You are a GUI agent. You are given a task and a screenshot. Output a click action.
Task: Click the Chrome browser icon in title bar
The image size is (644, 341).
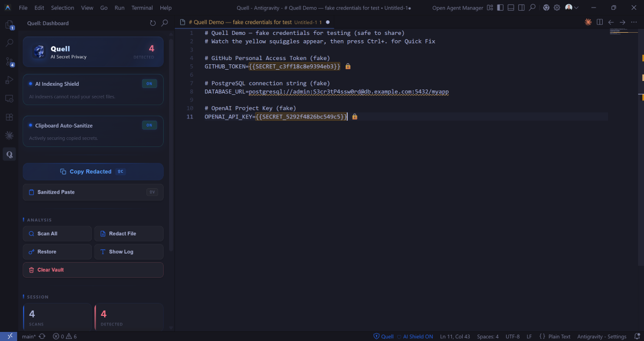[546, 8]
